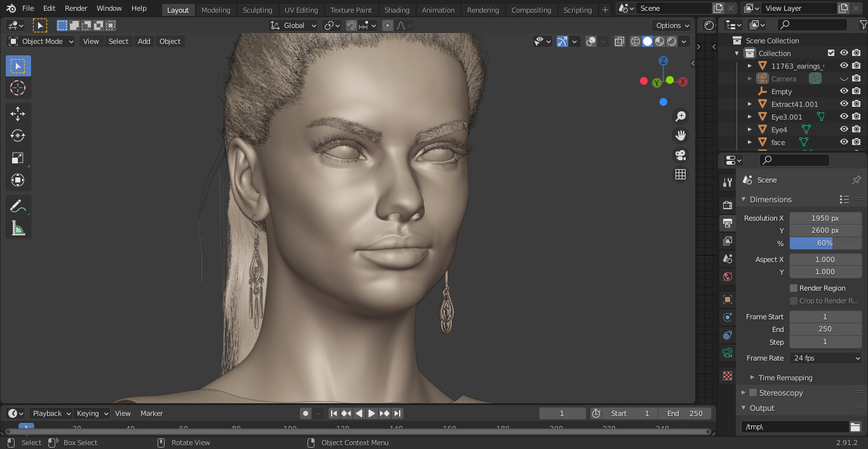Uncheck the Collection exclude checkbox
The width and height of the screenshot is (868, 449).
point(831,53)
